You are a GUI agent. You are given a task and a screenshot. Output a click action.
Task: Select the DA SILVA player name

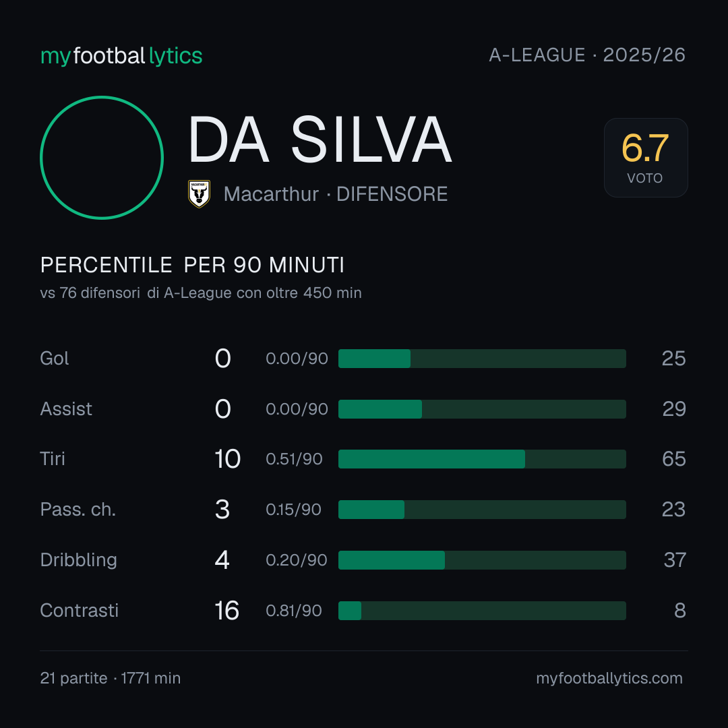(320, 140)
